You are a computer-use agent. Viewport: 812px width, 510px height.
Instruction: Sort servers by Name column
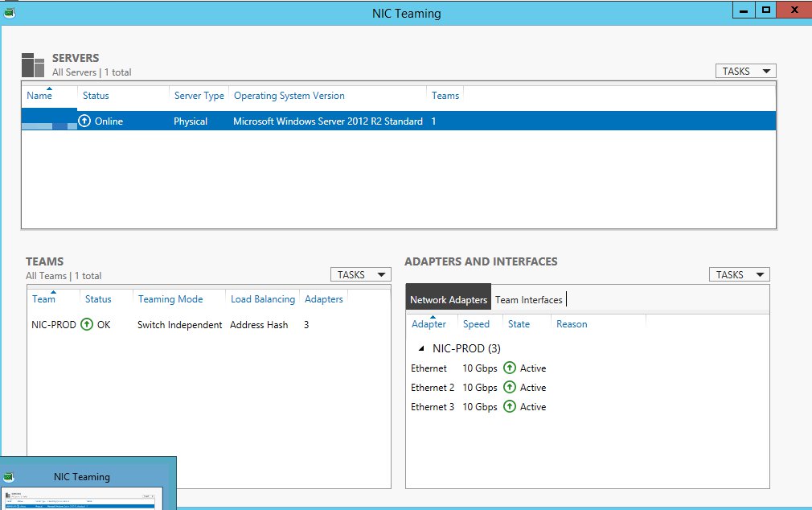pyautogui.click(x=39, y=96)
